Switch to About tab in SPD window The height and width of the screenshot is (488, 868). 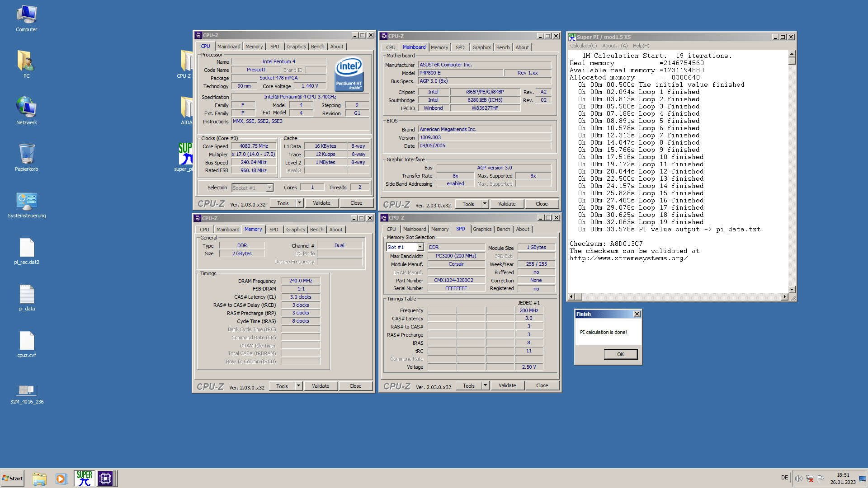[x=523, y=229]
